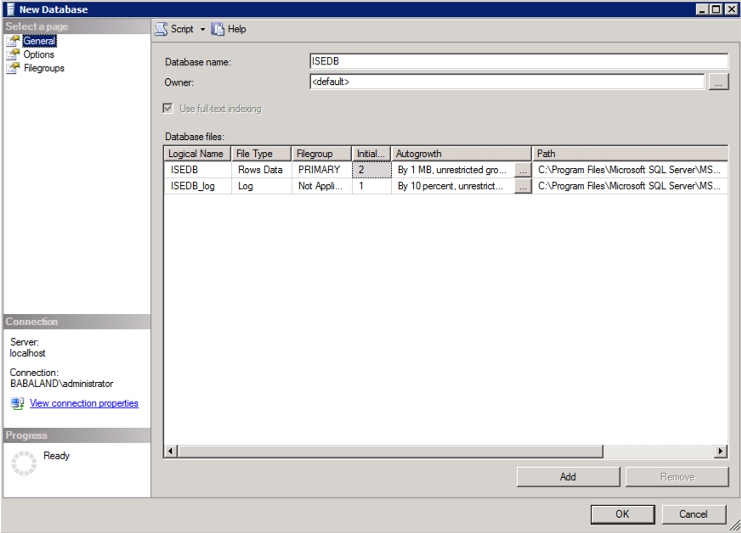Screen dimensions: 741x533
Task: Click the Database name input field
Action: [x=518, y=61]
